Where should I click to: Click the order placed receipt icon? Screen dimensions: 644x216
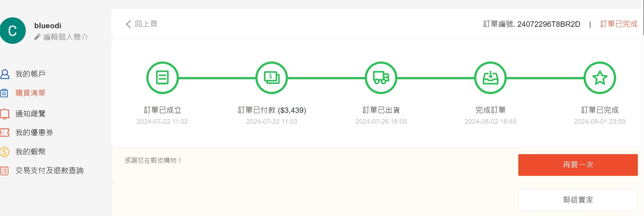pyautogui.click(x=162, y=78)
